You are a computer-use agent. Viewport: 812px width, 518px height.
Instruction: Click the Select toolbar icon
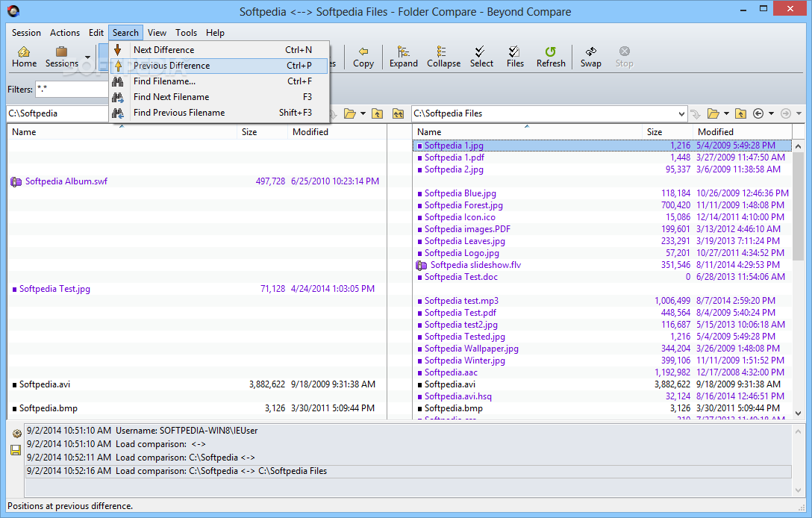coord(480,52)
